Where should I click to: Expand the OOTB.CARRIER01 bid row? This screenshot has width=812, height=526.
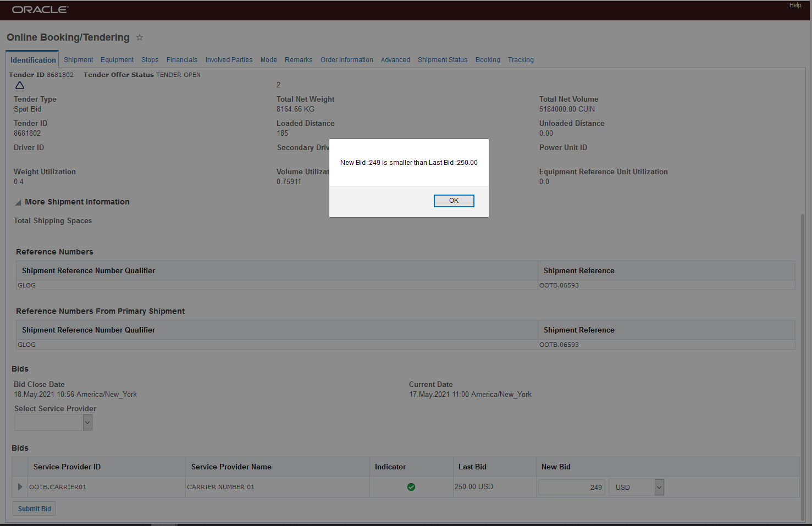pyautogui.click(x=20, y=486)
